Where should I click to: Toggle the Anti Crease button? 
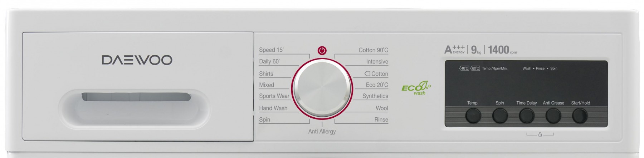(553, 116)
